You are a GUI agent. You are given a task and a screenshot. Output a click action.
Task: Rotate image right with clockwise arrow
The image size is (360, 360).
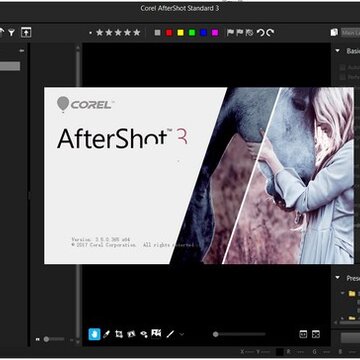(x=270, y=33)
